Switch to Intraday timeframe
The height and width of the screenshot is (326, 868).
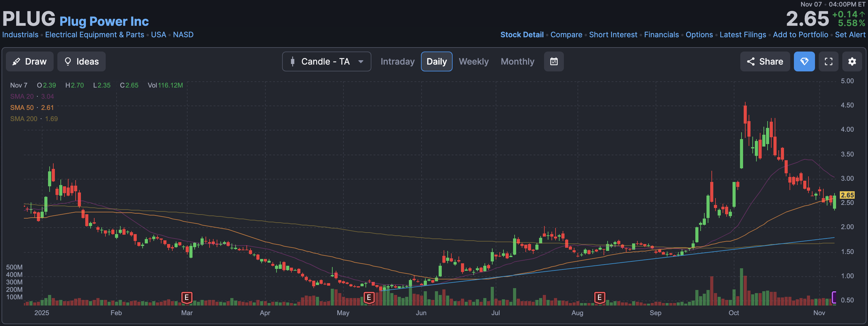[x=397, y=61]
